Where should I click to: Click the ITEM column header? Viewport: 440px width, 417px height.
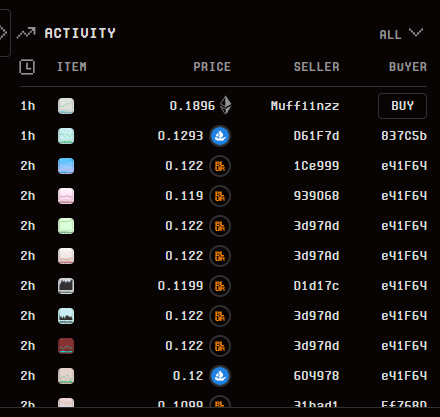pos(72,67)
